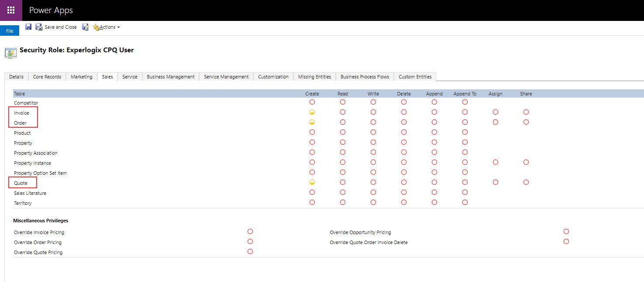Viewport: 644px width, 282px height.
Task: Open the Business Process Flows tab
Action: pos(365,77)
